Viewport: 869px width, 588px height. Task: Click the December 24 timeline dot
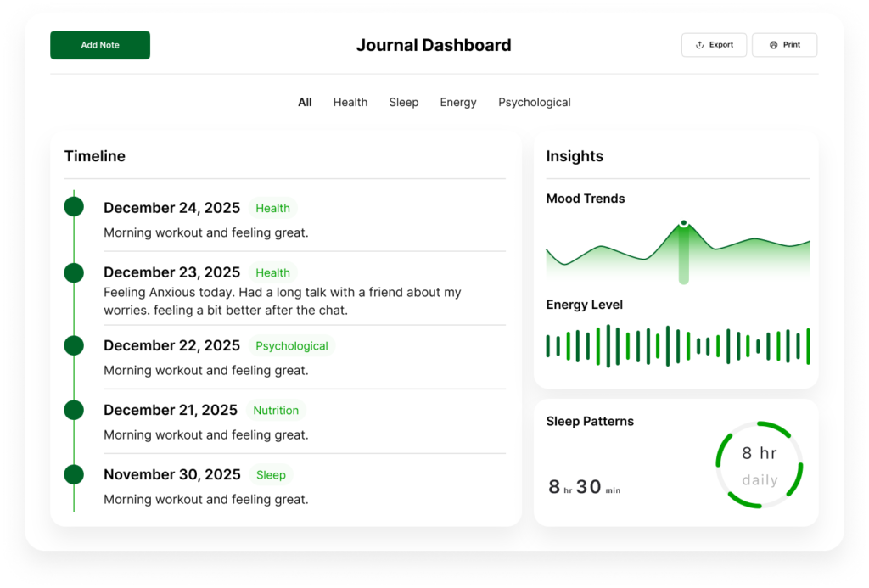74,207
